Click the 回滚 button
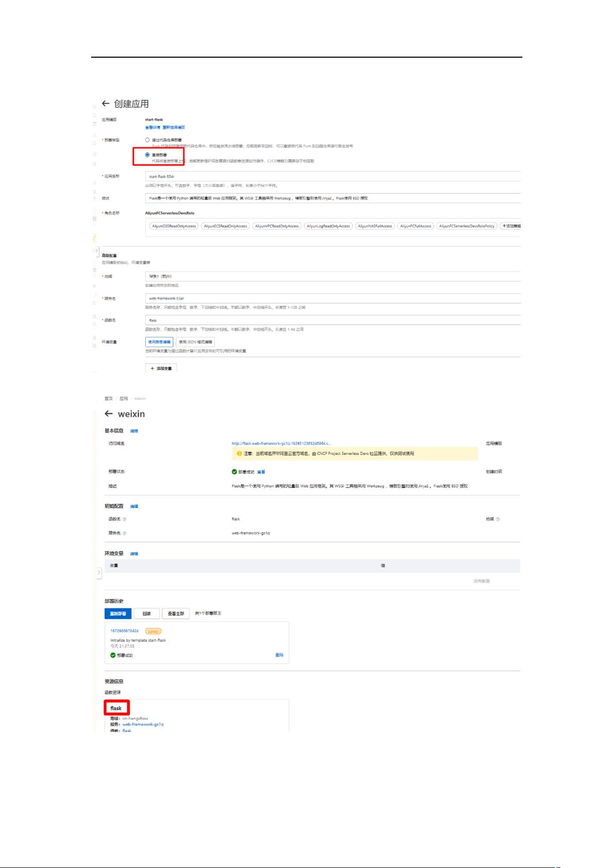 coord(147,614)
